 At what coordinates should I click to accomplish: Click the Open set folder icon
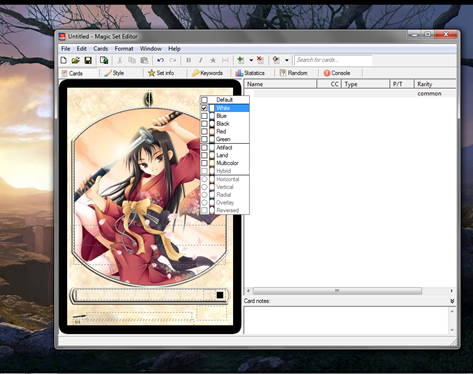[76, 60]
